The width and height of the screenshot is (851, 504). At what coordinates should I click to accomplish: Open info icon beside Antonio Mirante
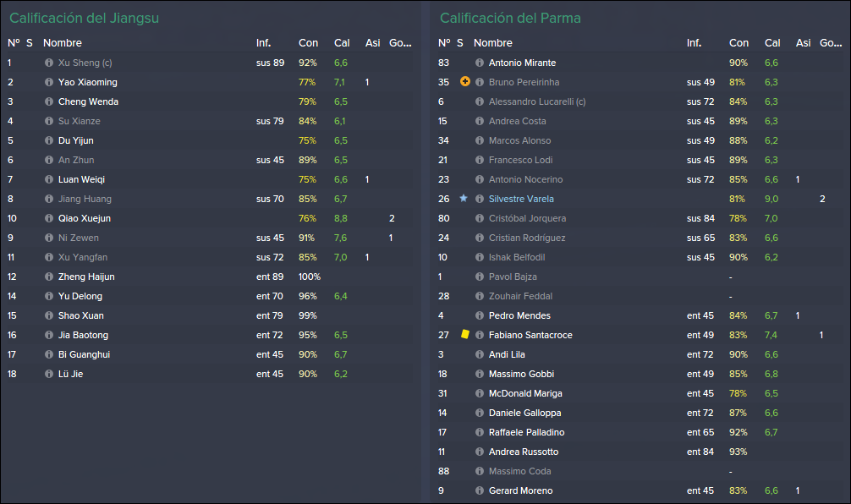(480, 63)
